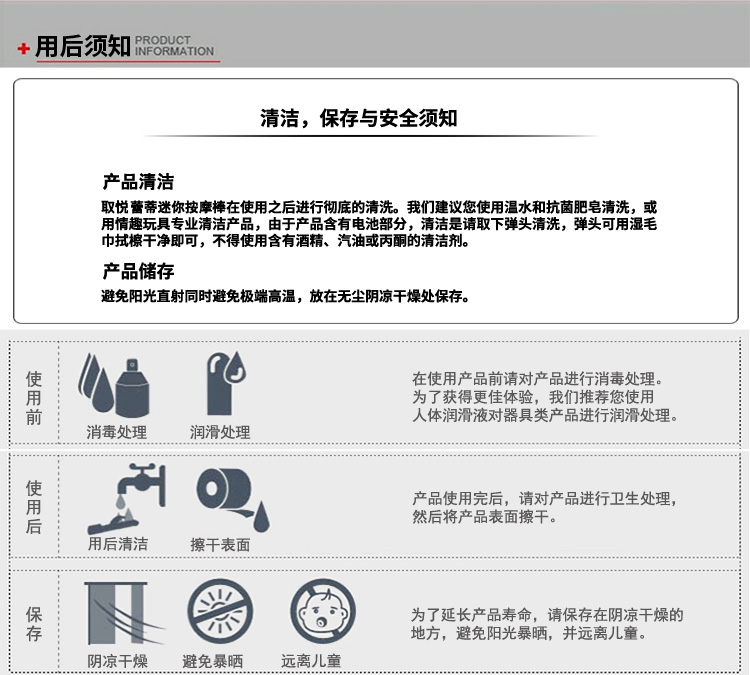Click the before-use disinfection description text
Viewport: 750px width, 675px height.
click(544, 397)
